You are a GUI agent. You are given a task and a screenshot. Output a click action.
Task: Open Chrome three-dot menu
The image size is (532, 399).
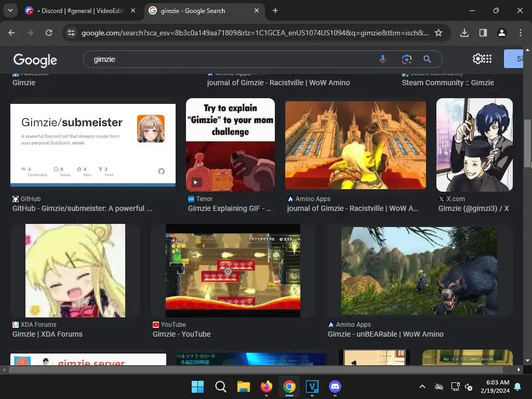521,33
